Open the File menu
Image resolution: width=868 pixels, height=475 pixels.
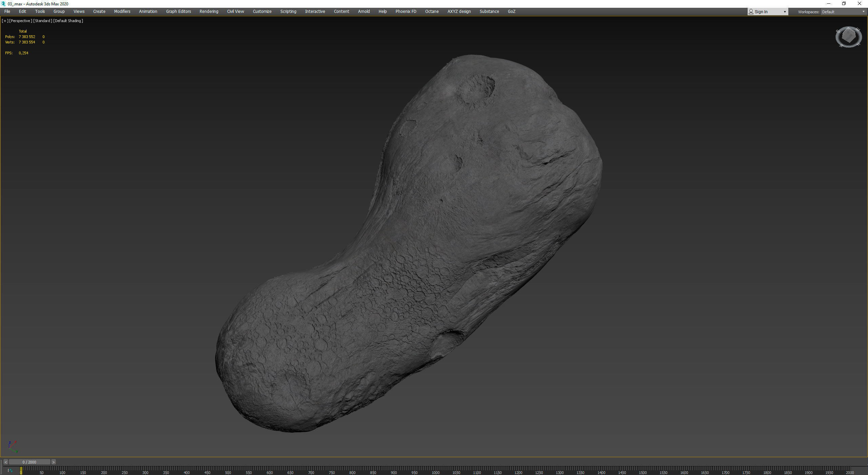(x=7, y=12)
